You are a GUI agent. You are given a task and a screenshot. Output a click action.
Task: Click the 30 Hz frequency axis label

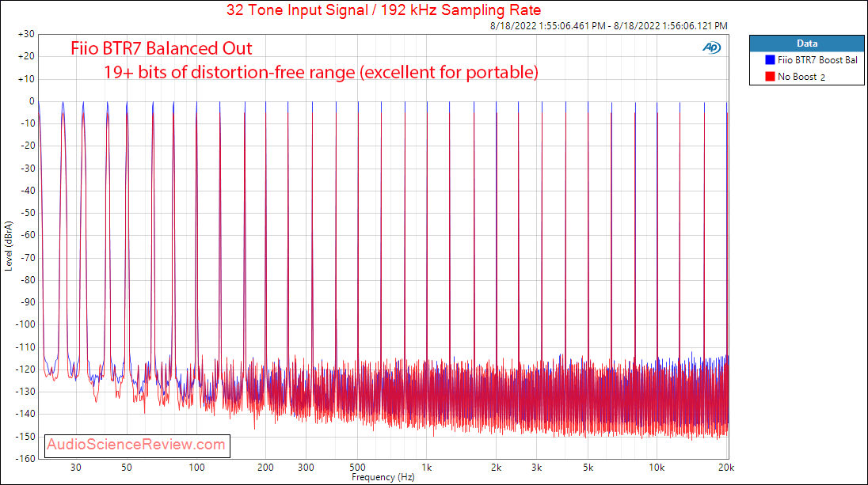pos(76,468)
